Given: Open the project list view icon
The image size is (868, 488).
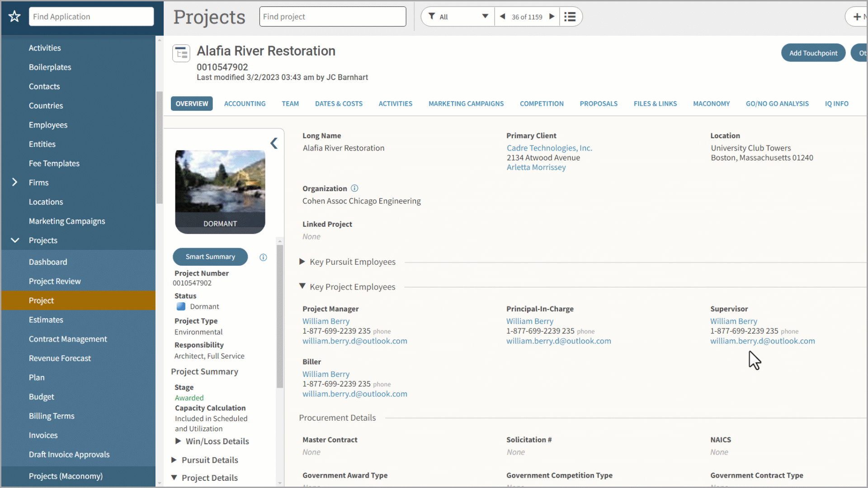Looking at the screenshot, I should (570, 17).
